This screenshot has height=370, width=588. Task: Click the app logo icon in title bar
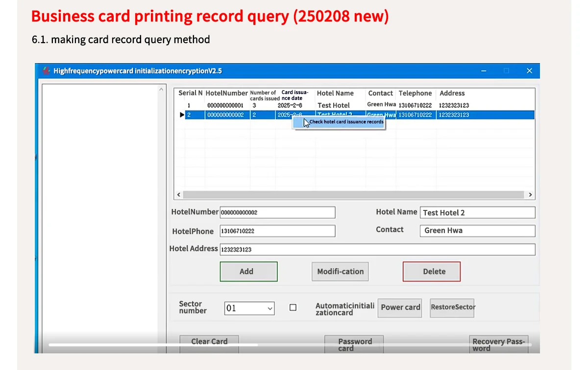46,71
